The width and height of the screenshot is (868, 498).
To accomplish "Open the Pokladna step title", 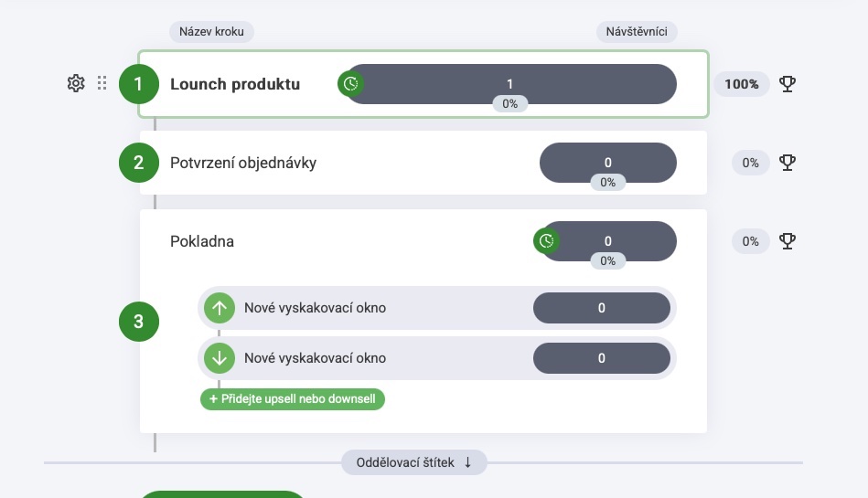I will pos(202,241).
